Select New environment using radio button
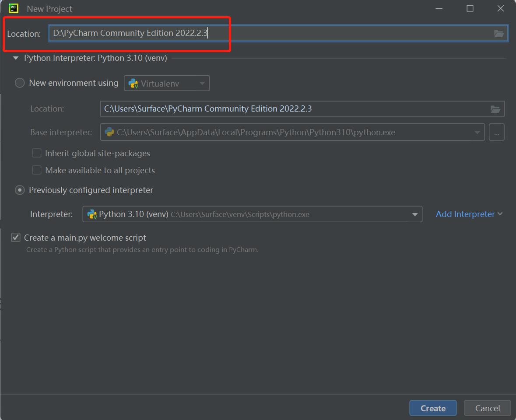 click(20, 83)
